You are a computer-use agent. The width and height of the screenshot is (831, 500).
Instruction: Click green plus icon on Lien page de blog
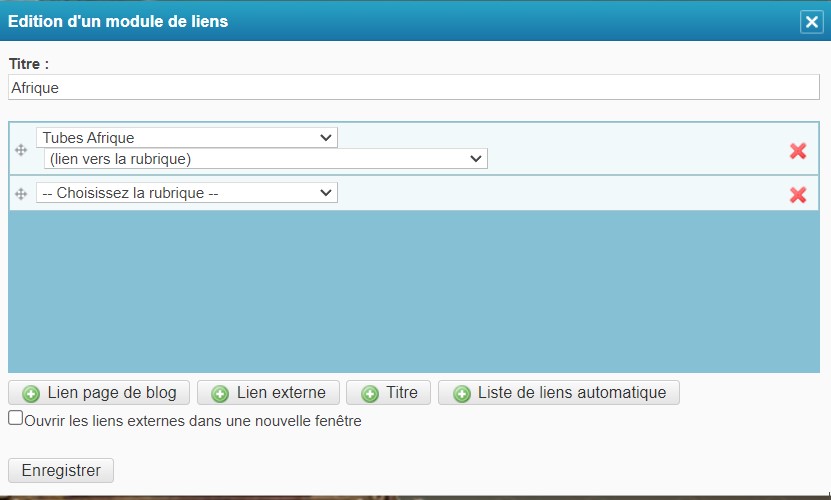31,394
